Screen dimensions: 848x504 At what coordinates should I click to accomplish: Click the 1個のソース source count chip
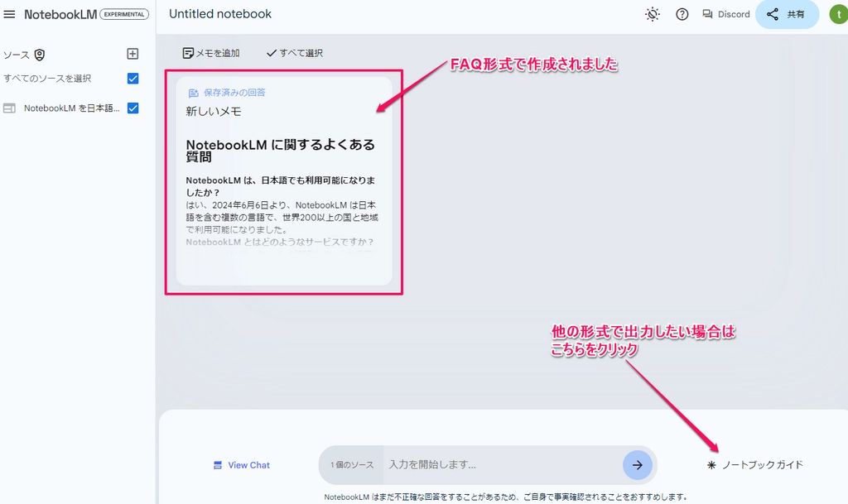tap(351, 465)
